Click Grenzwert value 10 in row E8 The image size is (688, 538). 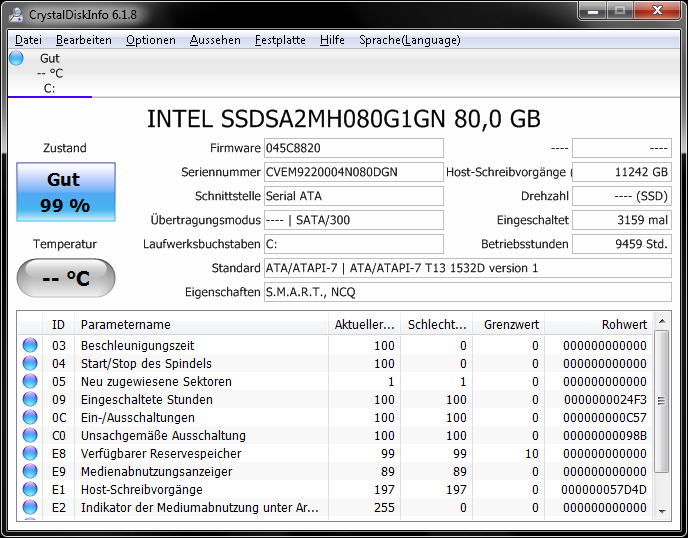(x=532, y=454)
